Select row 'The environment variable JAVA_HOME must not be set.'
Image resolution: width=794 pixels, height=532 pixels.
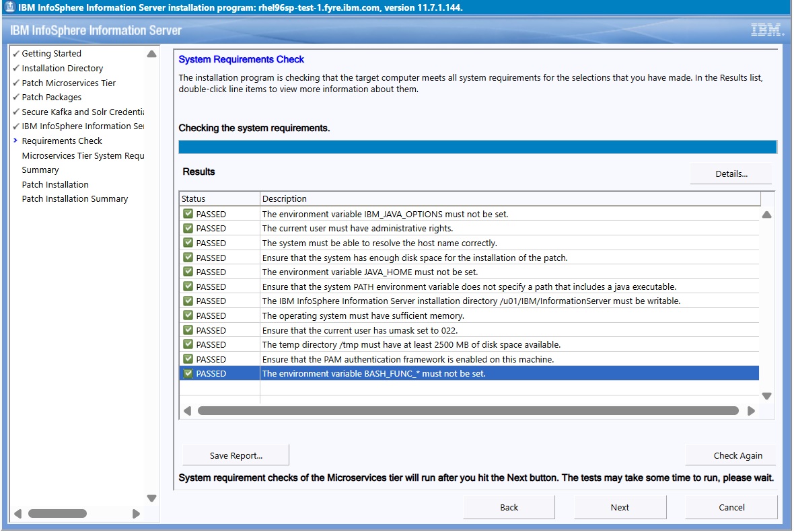469,272
